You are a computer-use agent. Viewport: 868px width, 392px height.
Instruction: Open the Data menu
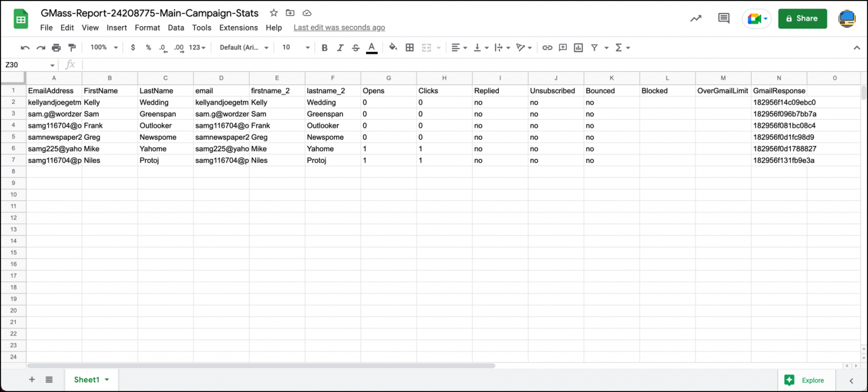tap(176, 27)
